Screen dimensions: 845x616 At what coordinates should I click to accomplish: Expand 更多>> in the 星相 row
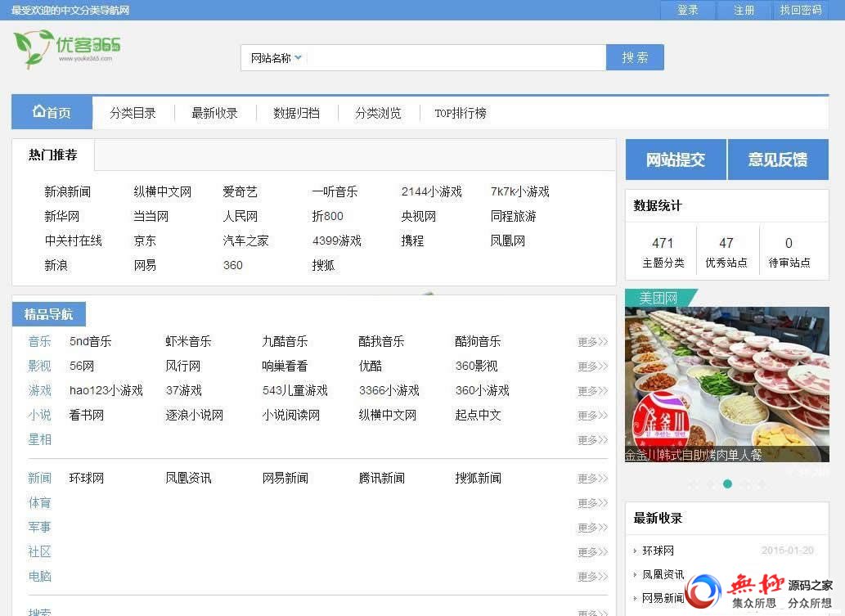pos(592,440)
